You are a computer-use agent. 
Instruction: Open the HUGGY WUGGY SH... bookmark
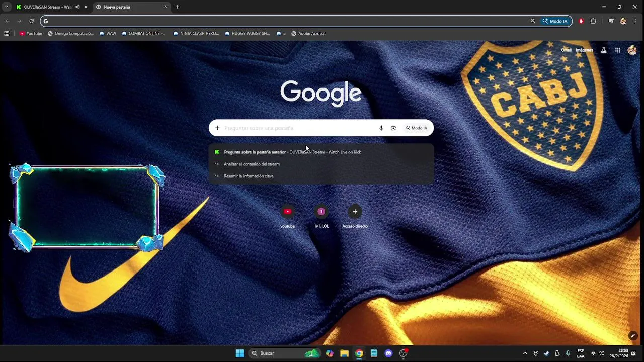(248, 34)
